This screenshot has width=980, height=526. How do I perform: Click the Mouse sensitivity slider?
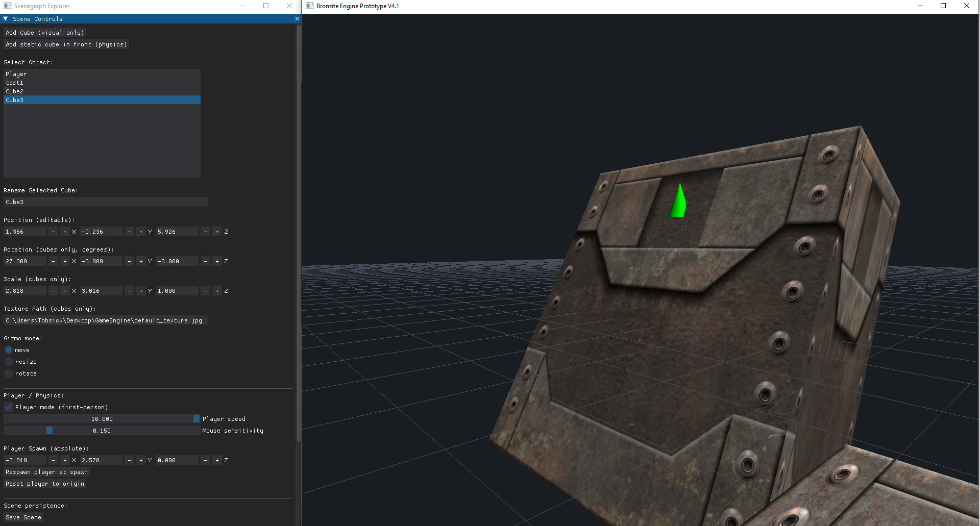pyautogui.click(x=102, y=431)
